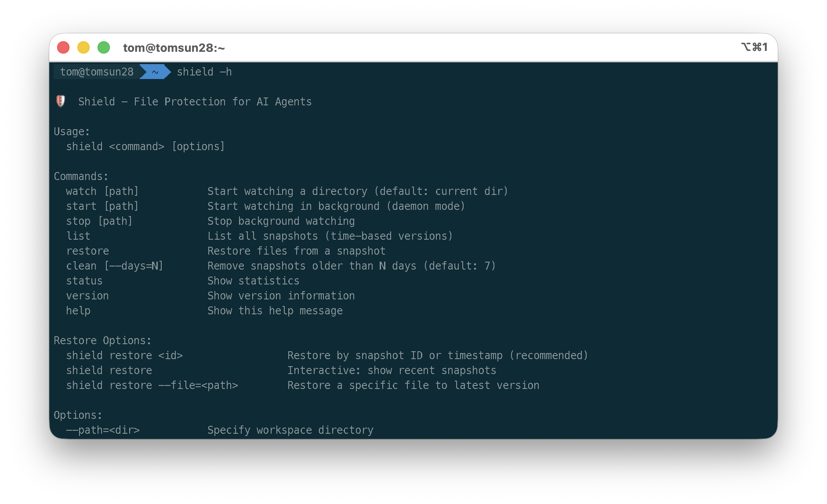Select the shield restore --file=<path> line
The image size is (827, 504).
[152, 385]
